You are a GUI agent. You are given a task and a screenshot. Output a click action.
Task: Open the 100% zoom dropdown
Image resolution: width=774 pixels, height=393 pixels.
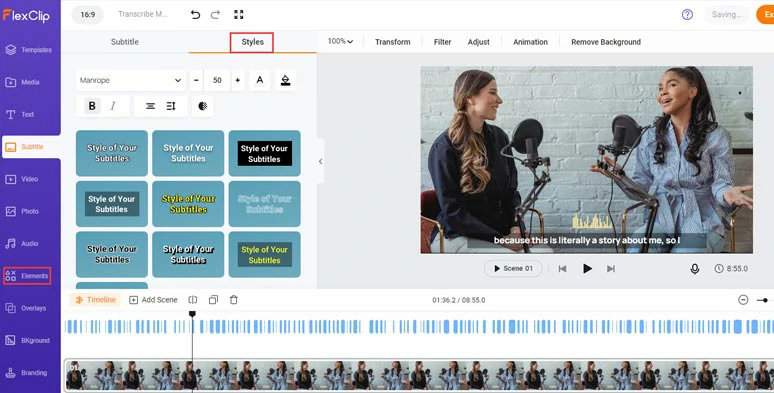coord(340,41)
